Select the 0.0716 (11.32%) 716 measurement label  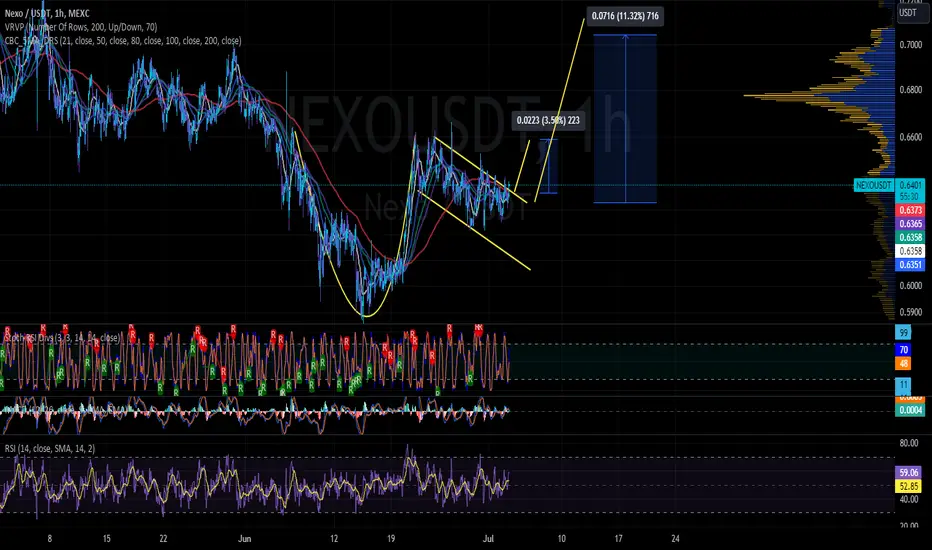tap(625, 16)
